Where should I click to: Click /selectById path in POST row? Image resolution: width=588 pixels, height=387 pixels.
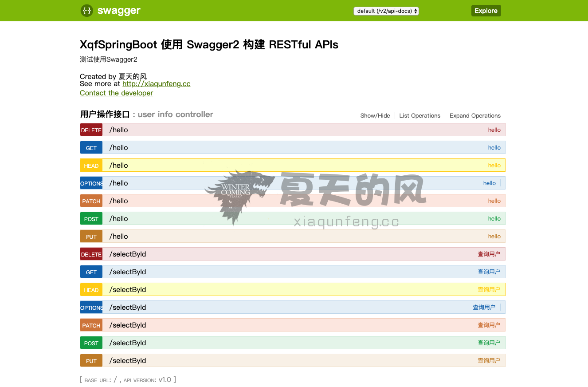128,343
